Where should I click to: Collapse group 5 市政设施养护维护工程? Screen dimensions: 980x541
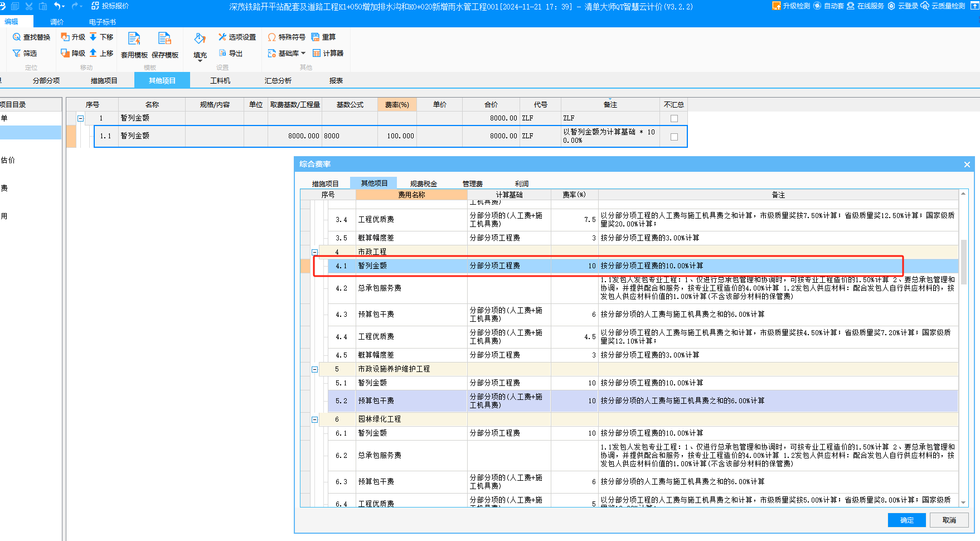[314, 369]
